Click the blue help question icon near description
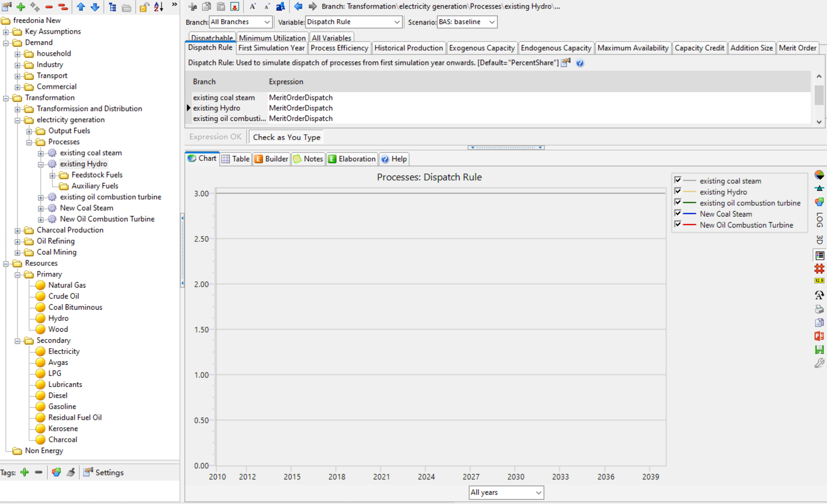Viewport: 827px width, 504px height. 579,63
